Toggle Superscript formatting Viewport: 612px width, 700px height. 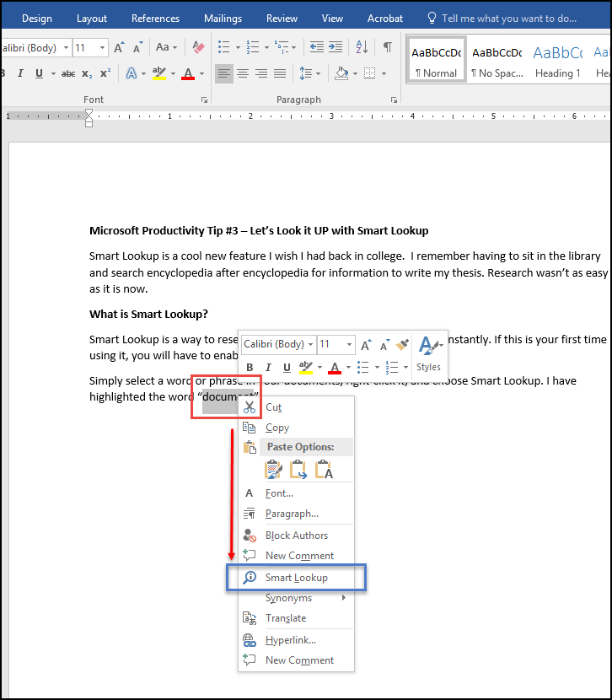tap(105, 73)
